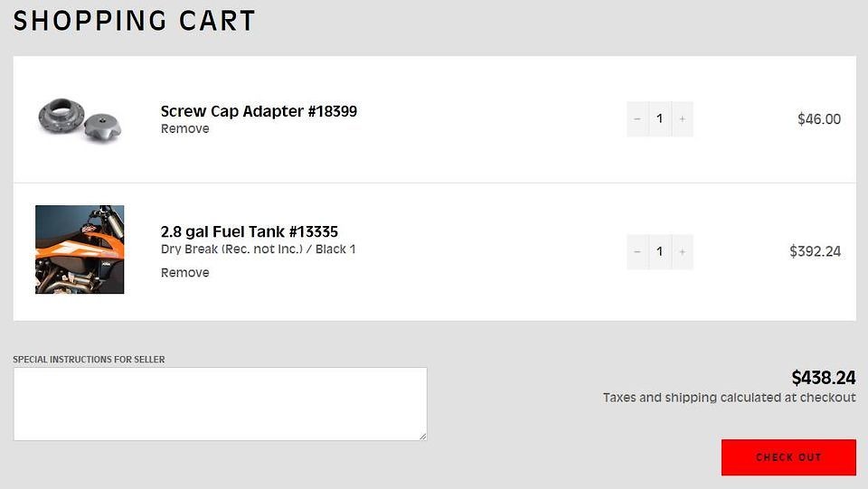The width and height of the screenshot is (868, 489).
Task: Select the Screw Cap Adapter quantity field
Action: (660, 118)
